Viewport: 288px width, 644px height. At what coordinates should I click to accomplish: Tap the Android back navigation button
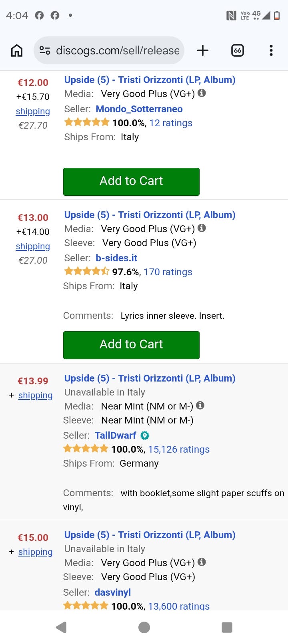61,627
